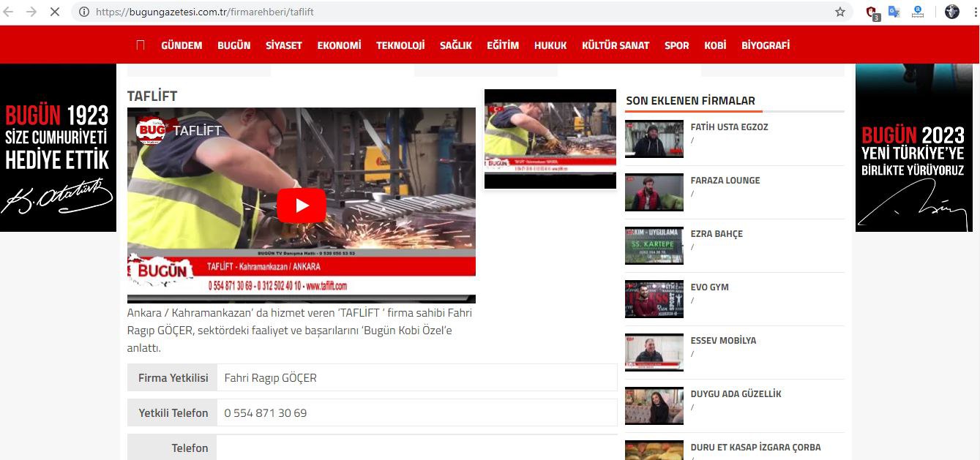Open the FATİH USTA EGZOZ link
The height and width of the screenshot is (460, 980).
click(729, 127)
